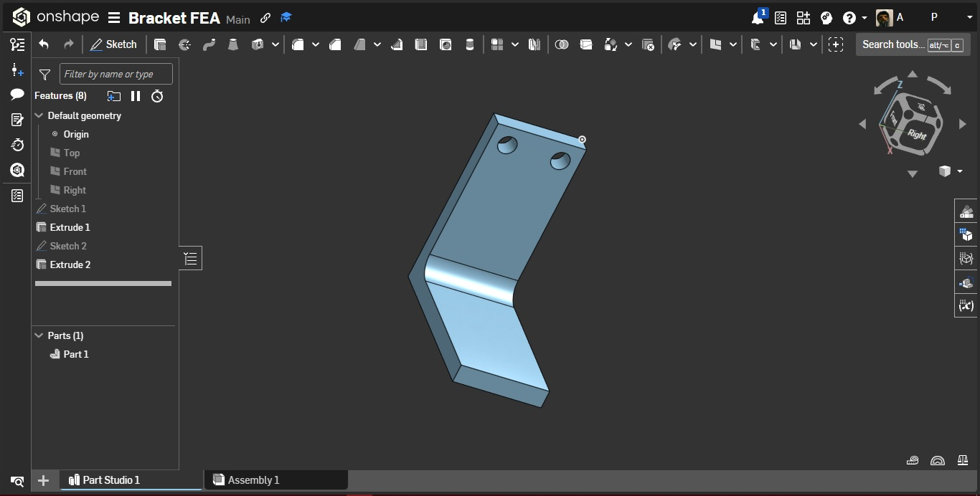Open the Transform tool dropdown arrow
This screenshot has height=496, width=980.
[x=629, y=44]
